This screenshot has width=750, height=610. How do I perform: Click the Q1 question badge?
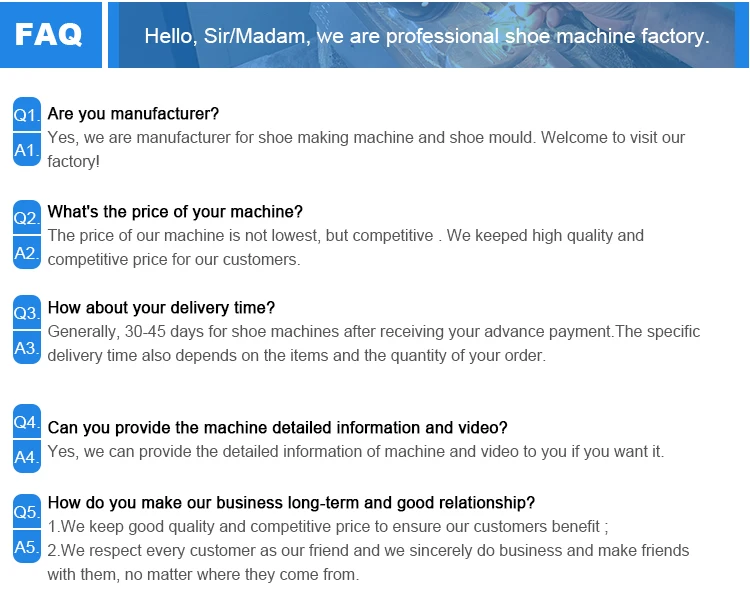(x=26, y=114)
